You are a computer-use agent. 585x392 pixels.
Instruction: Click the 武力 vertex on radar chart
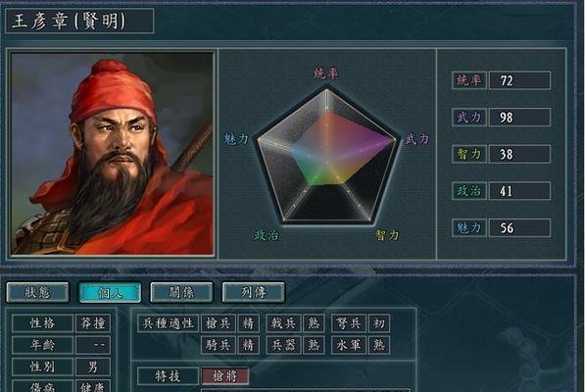click(x=395, y=140)
